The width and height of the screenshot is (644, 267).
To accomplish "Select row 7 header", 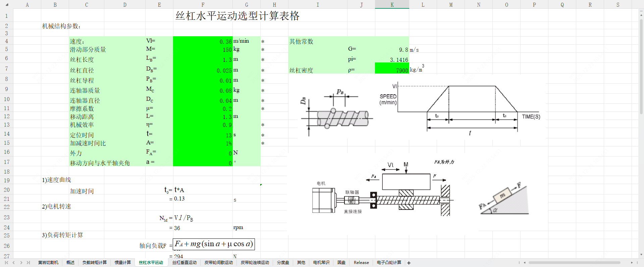I will pyautogui.click(x=6, y=69).
